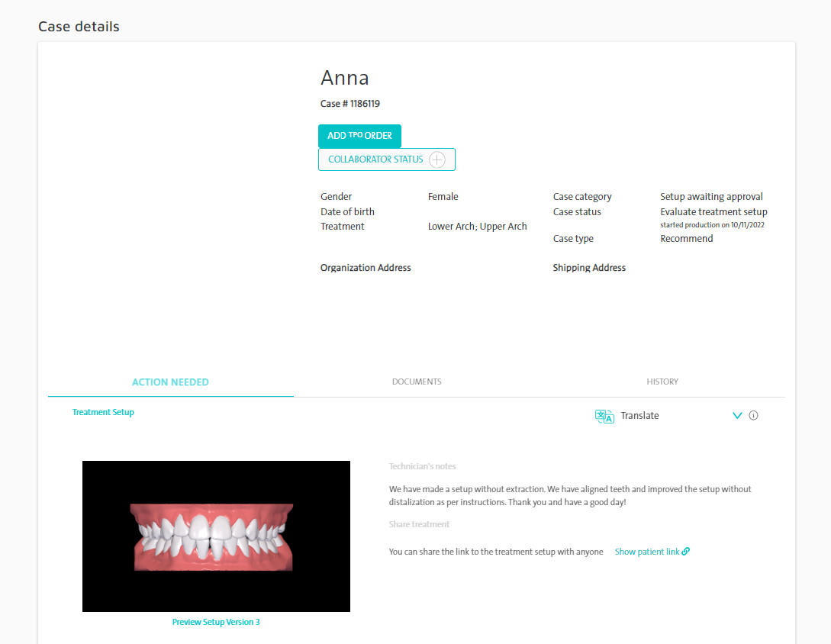Click the patient name Anna heading
Screen dimensions: 831x644
point(344,78)
